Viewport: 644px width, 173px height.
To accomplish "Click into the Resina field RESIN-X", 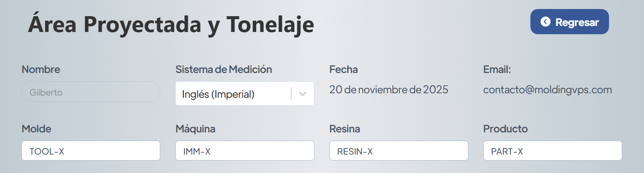I will coord(398,151).
